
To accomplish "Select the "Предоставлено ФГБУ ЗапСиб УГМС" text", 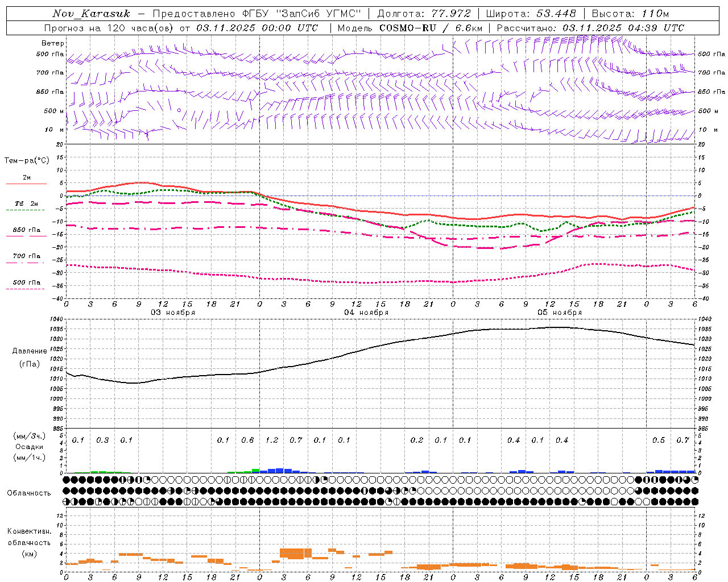I will [x=258, y=14].
